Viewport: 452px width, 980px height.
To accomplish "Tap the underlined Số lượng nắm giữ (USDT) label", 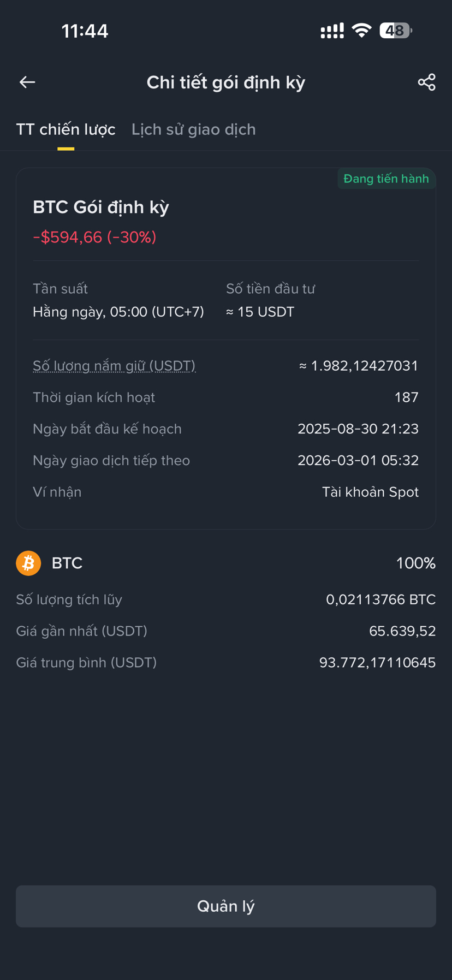I will point(114,365).
